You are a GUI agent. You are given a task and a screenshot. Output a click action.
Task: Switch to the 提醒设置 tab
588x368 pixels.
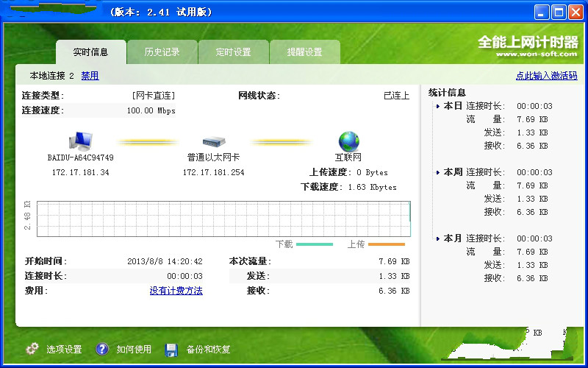(304, 52)
